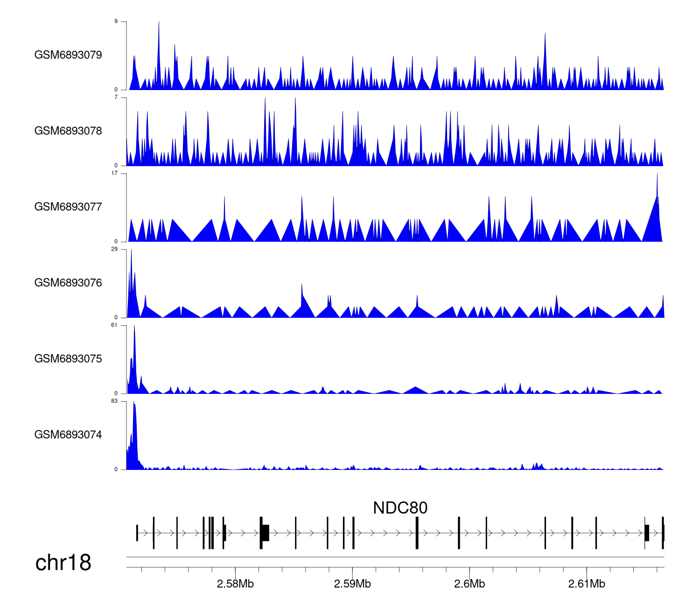Select the 2.59Mb axis tick label

352,584
